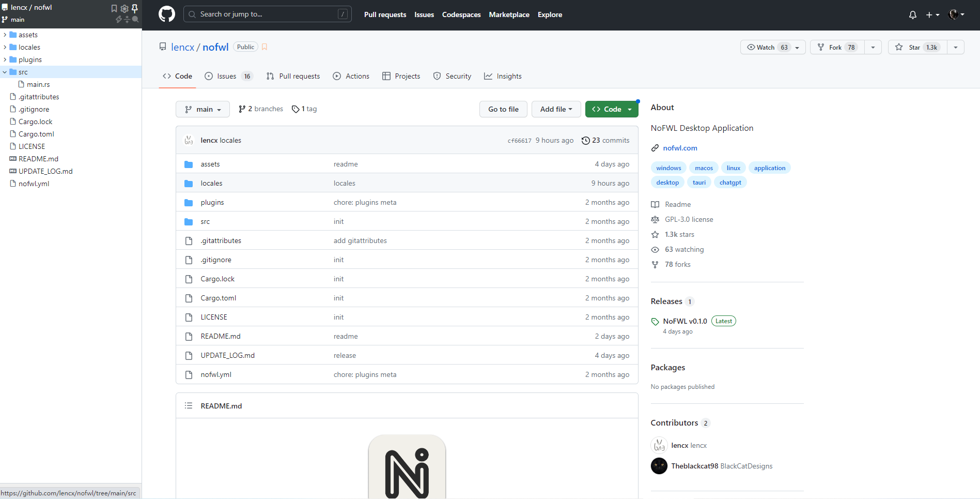Click the README table of contents list icon
Image resolution: width=980 pixels, height=499 pixels.
pyautogui.click(x=189, y=406)
